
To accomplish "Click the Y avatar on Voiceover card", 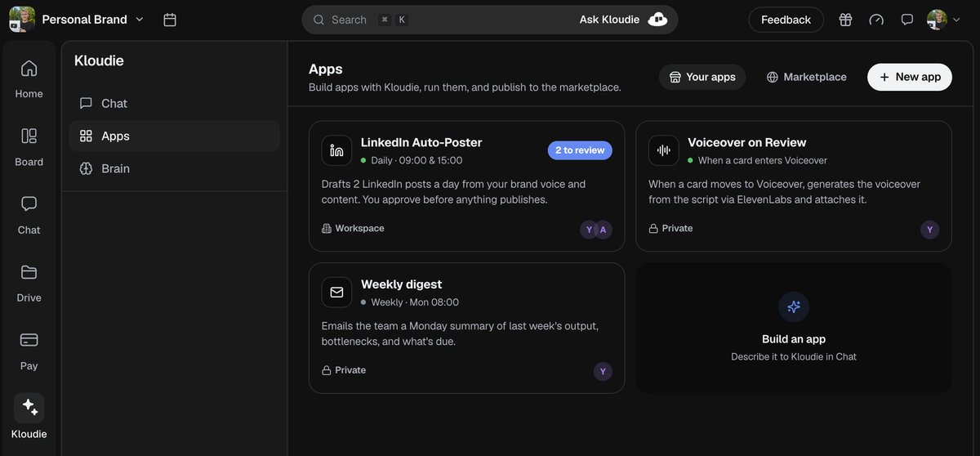I will (x=929, y=230).
